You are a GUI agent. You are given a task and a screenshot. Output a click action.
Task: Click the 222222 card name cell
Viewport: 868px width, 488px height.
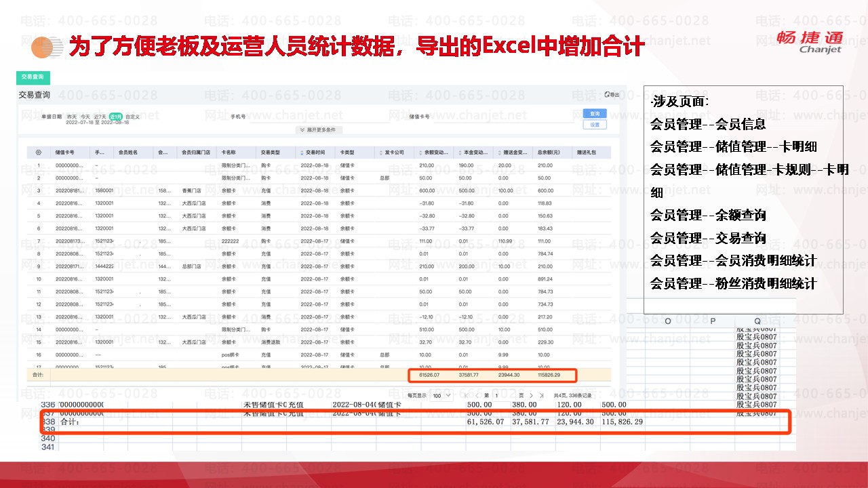pyautogui.click(x=231, y=241)
